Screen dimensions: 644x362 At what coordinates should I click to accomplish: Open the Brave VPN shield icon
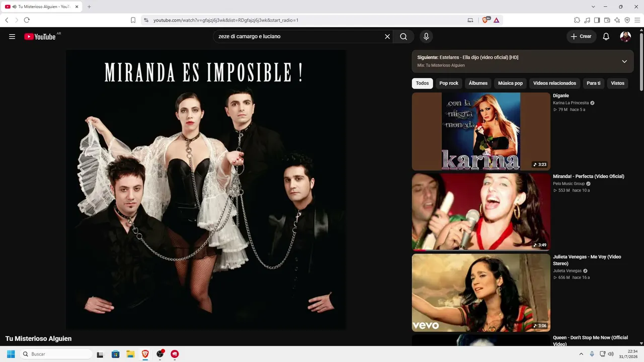coord(627,20)
